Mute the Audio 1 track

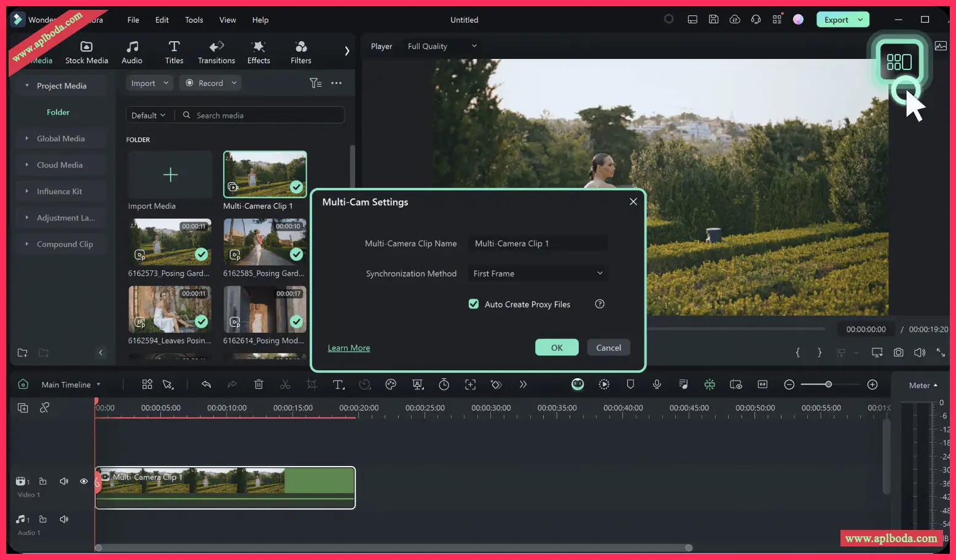click(64, 519)
